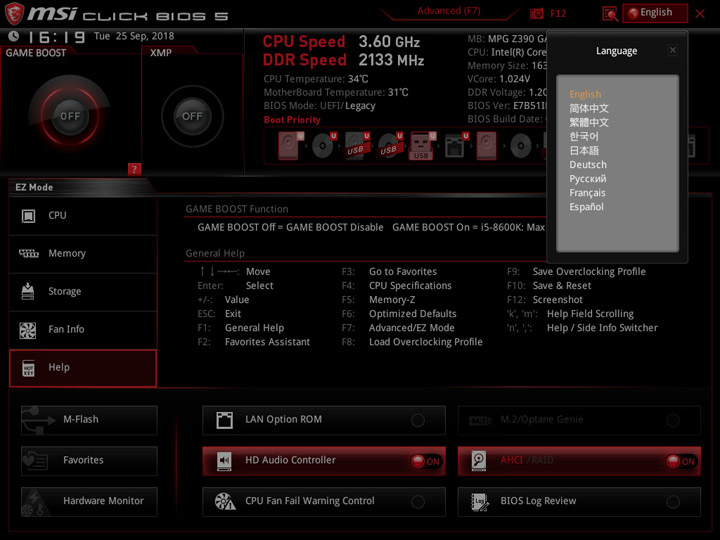
Task: Click the 'GAME BOOST Function' heading
Action: (236, 209)
